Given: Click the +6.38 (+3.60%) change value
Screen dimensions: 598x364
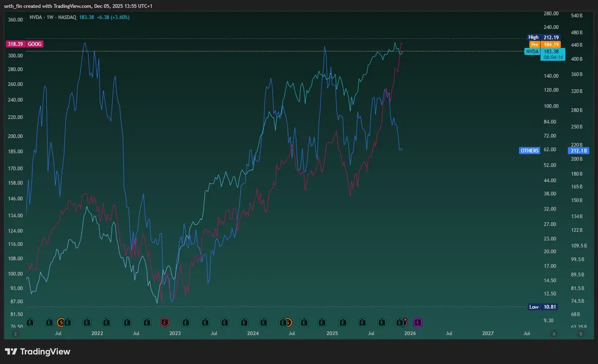Looking at the screenshot, I should coord(113,17).
